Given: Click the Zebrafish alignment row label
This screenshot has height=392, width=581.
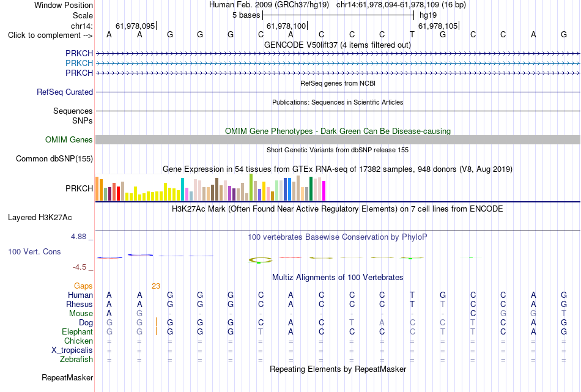Looking at the screenshot, I should [76, 360].
